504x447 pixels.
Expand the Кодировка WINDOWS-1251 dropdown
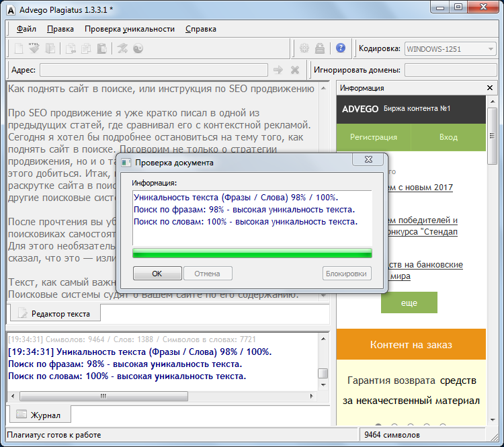491,49
